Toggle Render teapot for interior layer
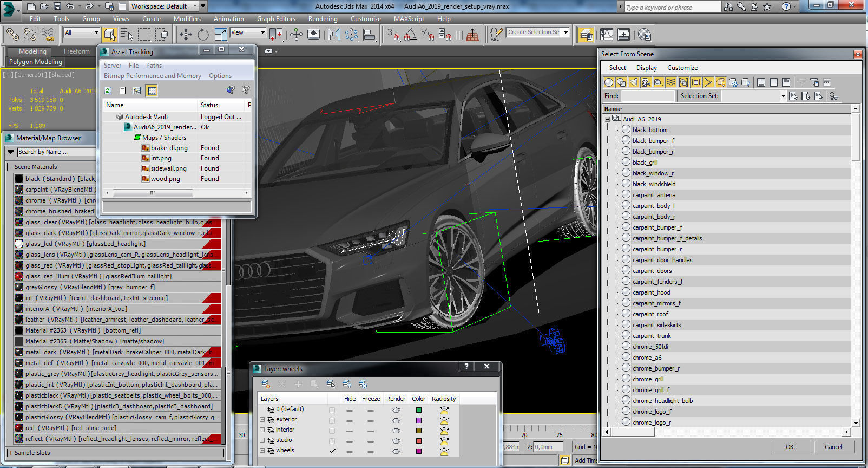 click(x=396, y=430)
